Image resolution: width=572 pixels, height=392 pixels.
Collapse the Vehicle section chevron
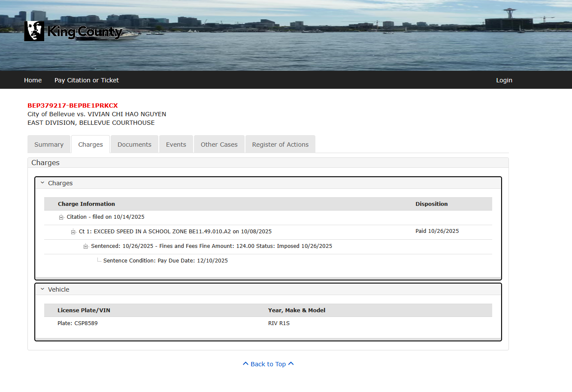click(42, 289)
